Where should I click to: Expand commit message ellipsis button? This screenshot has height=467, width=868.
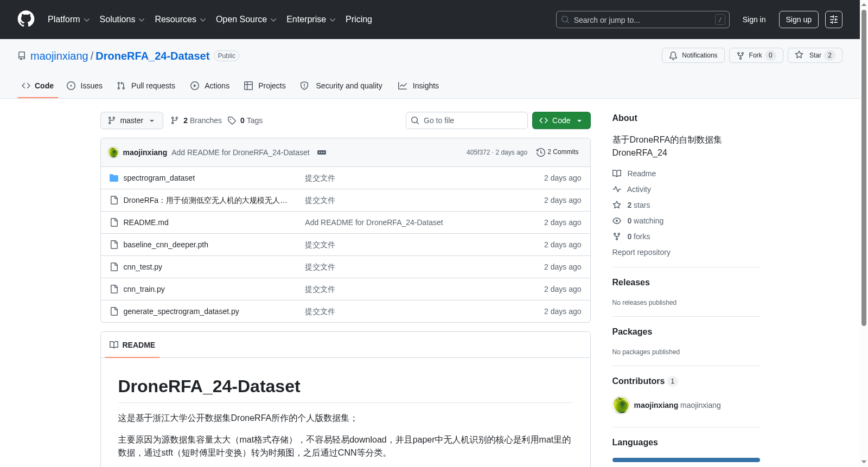click(322, 152)
